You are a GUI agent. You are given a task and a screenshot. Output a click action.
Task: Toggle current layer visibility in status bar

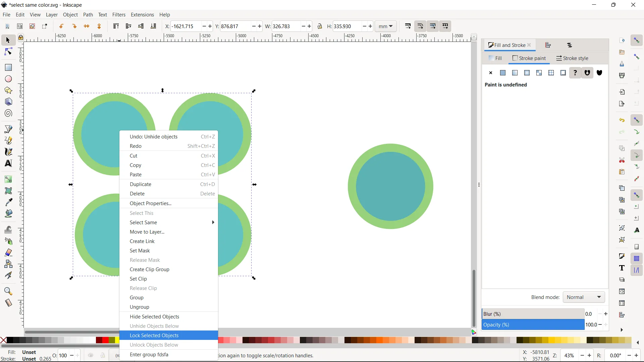(x=90, y=355)
